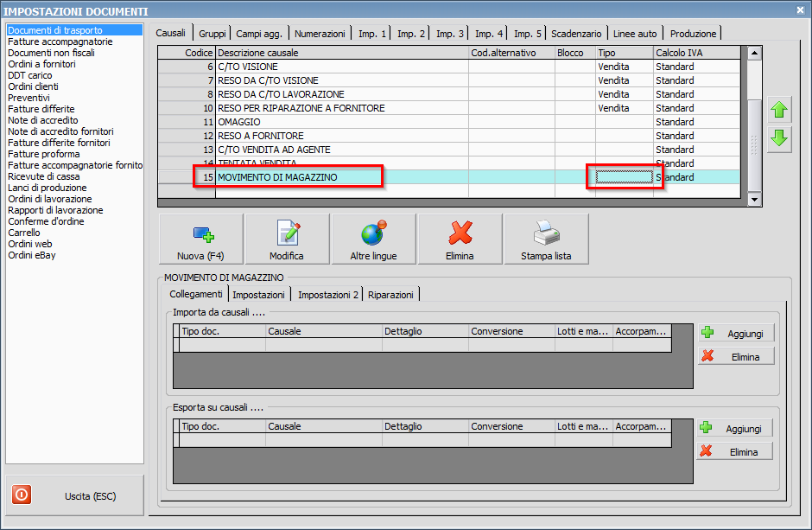
Task: Click the Calcolo IVA column header
Action: pos(697,53)
